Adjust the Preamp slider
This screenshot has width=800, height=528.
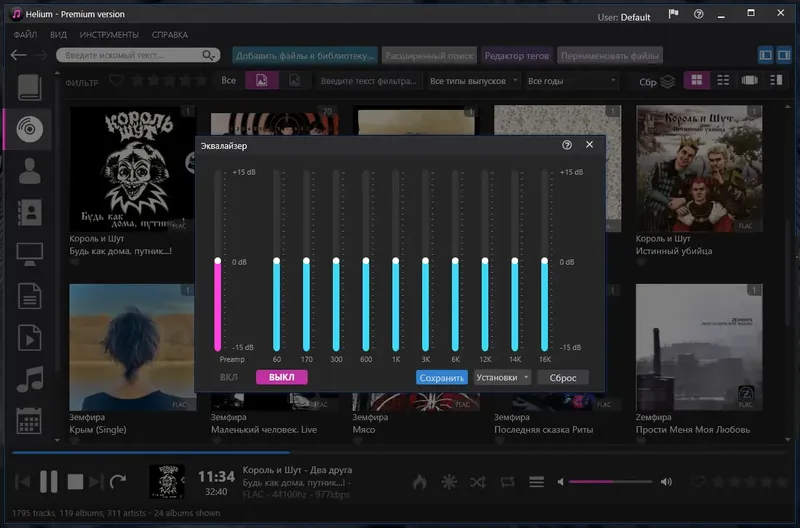click(x=218, y=261)
